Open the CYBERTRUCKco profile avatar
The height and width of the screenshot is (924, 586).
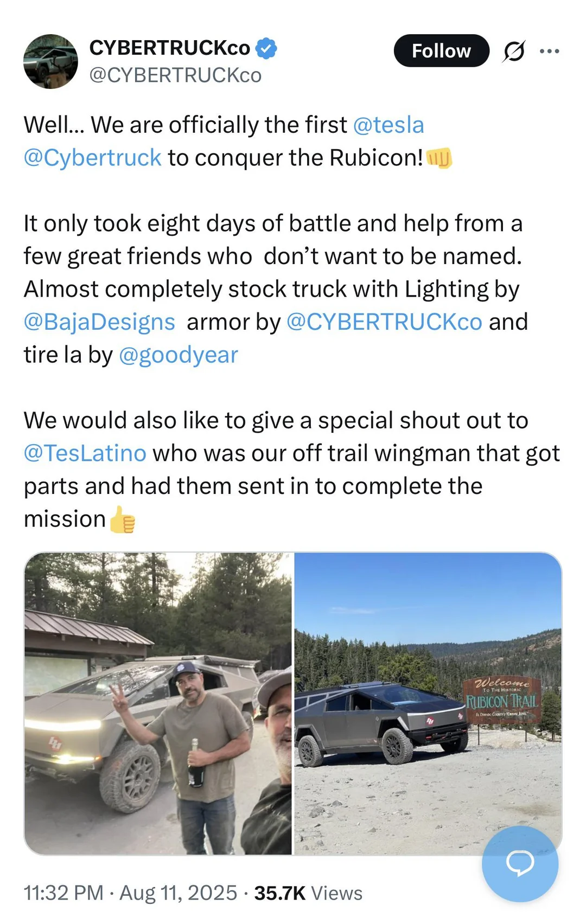[x=50, y=61]
